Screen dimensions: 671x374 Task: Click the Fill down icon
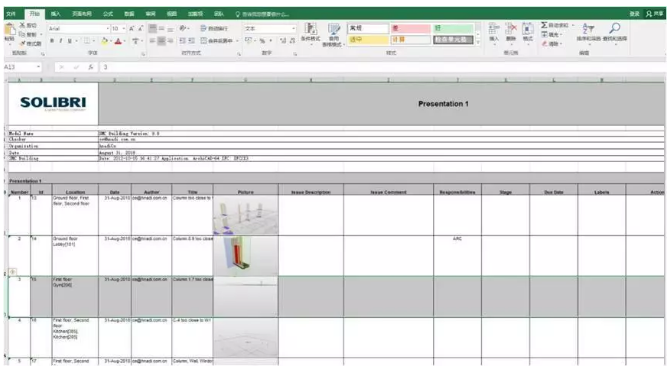(544, 34)
